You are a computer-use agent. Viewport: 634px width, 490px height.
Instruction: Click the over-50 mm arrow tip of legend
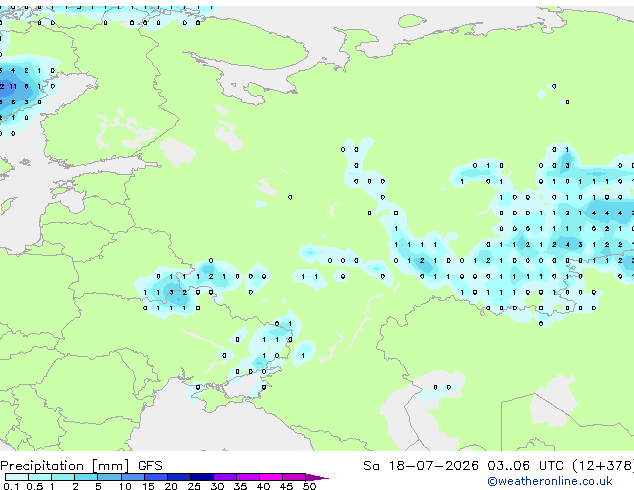click(x=317, y=477)
